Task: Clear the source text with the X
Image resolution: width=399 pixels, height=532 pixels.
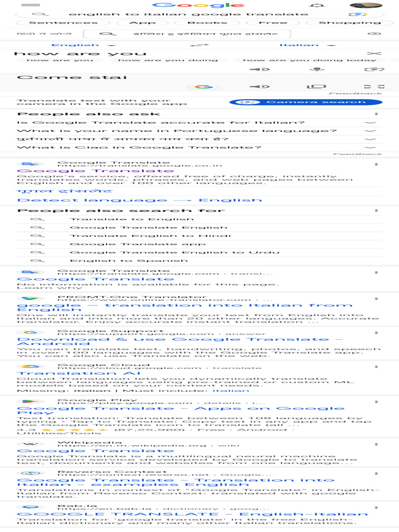Action: point(374,54)
